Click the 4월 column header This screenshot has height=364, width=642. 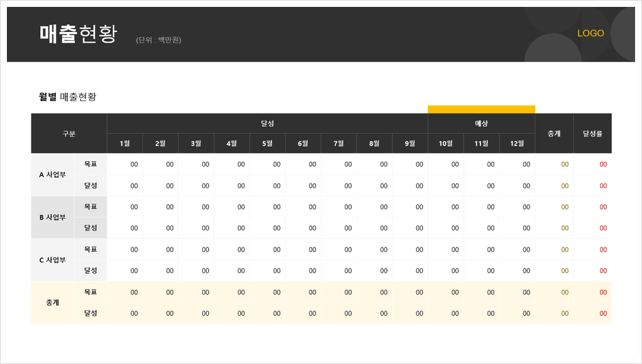pyautogui.click(x=232, y=144)
